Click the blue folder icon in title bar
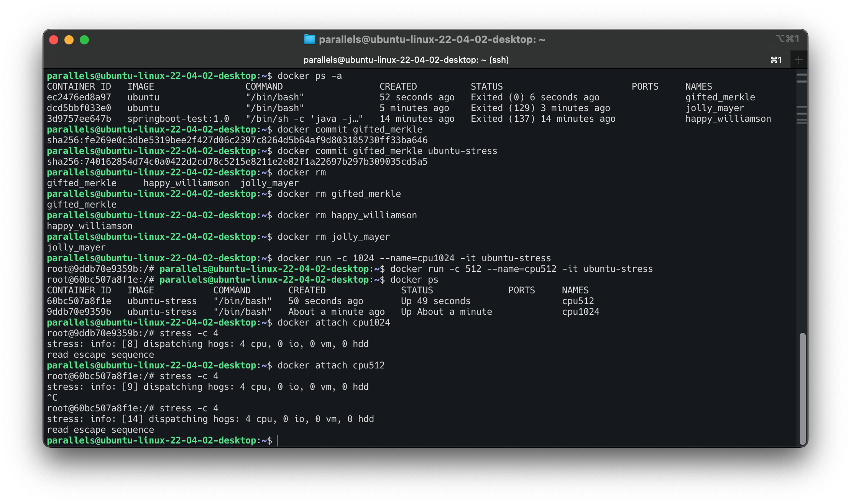The width and height of the screenshot is (851, 504). (x=309, y=39)
